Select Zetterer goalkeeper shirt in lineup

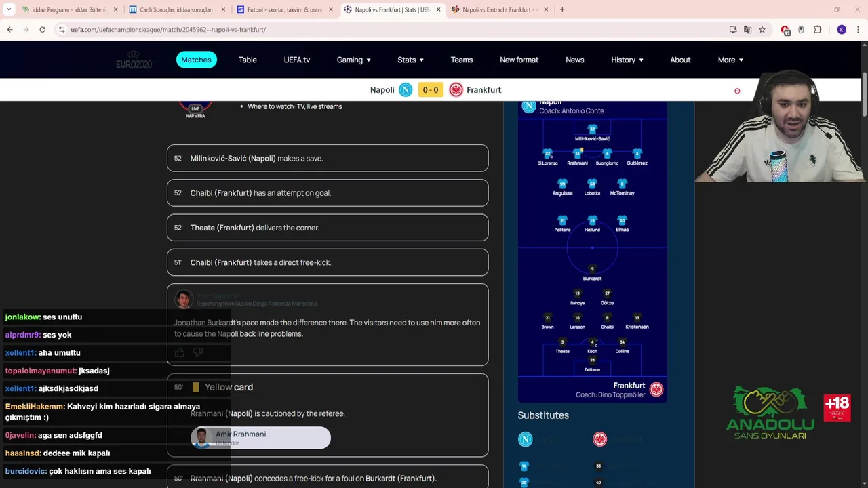tap(592, 360)
